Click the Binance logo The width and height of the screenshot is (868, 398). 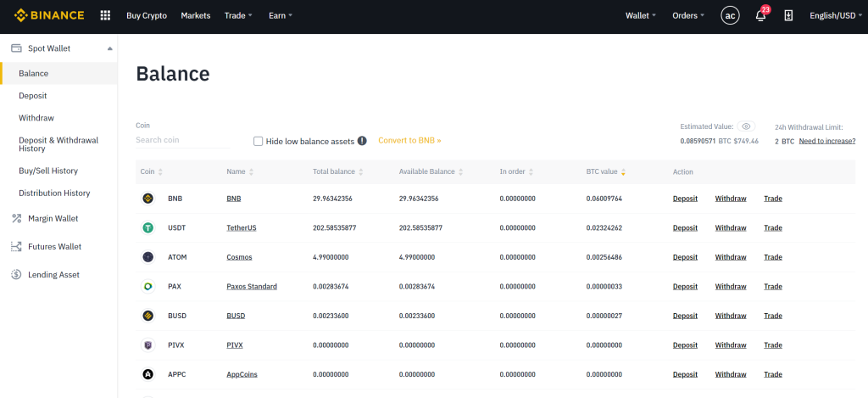coord(49,15)
